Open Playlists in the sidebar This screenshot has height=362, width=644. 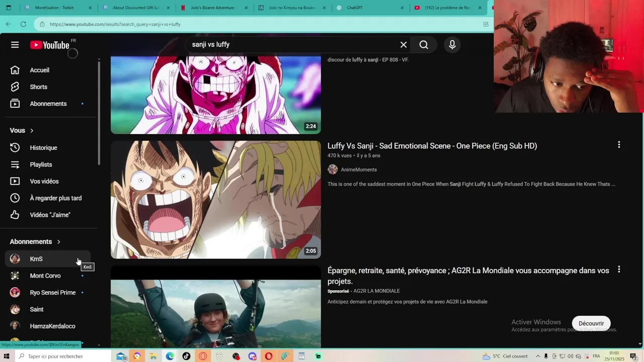[x=50, y=164]
